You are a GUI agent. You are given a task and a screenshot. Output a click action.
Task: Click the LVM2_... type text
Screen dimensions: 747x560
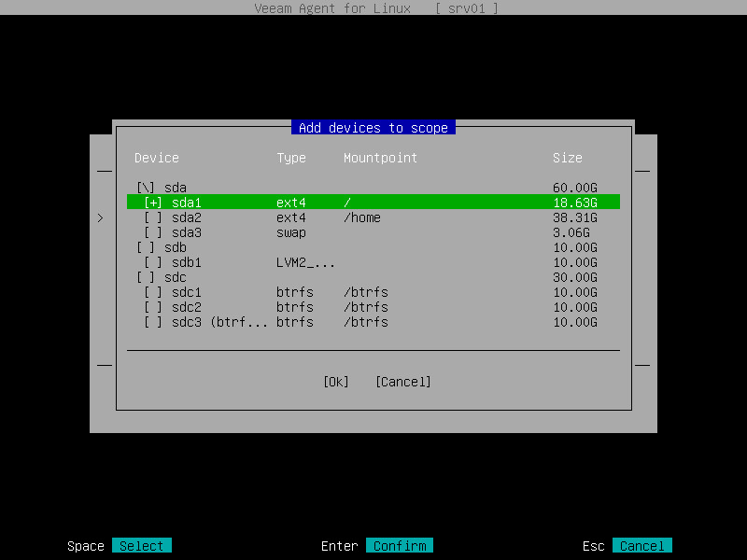click(x=305, y=262)
